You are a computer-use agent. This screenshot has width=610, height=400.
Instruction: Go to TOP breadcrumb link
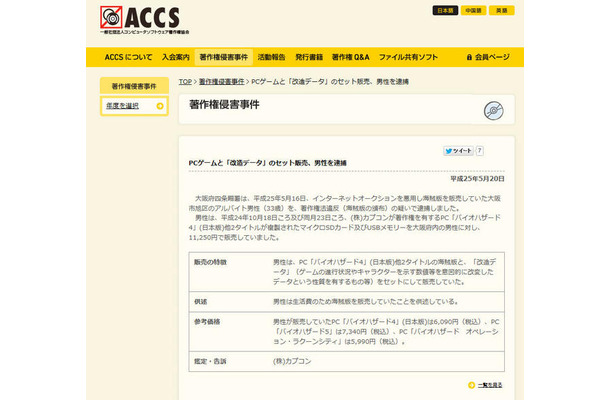click(x=185, y=82)
